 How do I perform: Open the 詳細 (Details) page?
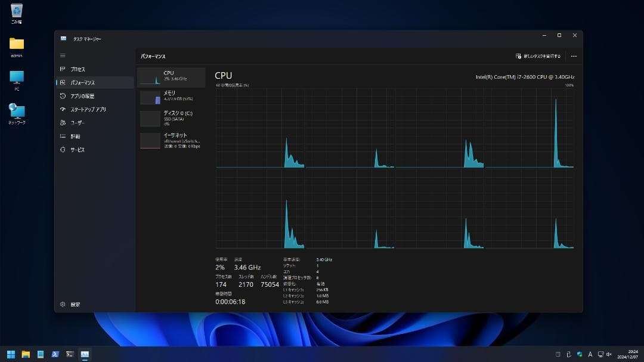[75, 137]
